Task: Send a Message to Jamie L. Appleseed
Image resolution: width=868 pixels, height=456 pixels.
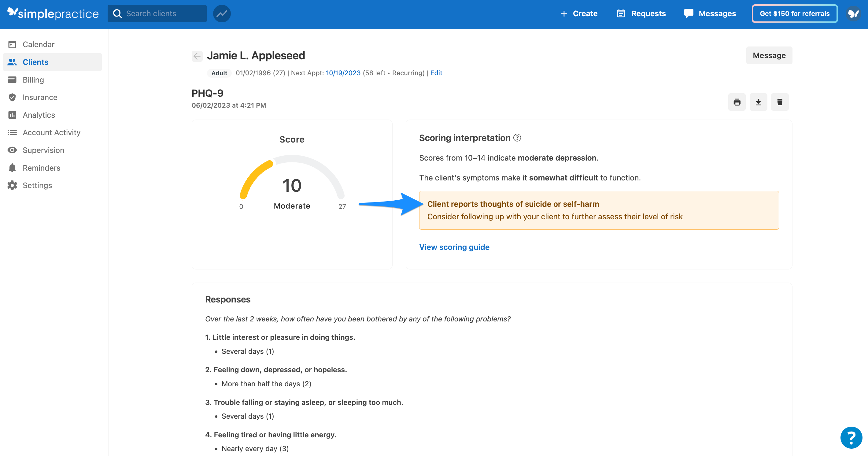Action: (x=769, y=55)
